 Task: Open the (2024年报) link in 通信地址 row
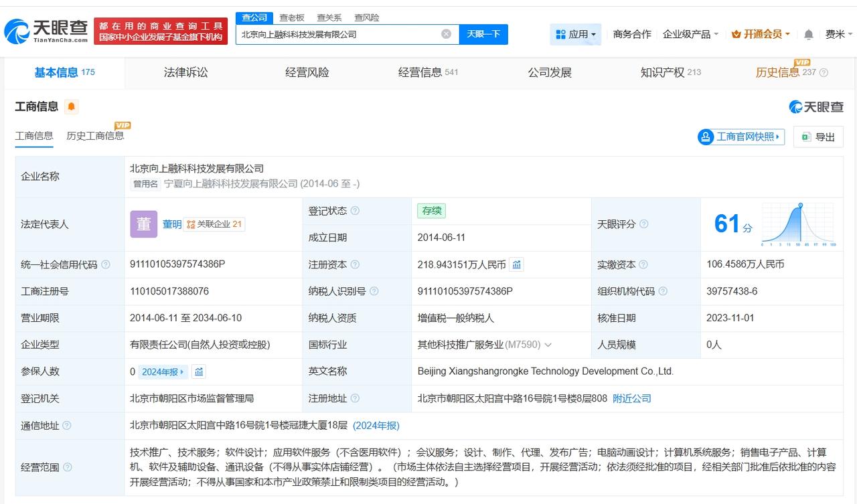376,426
